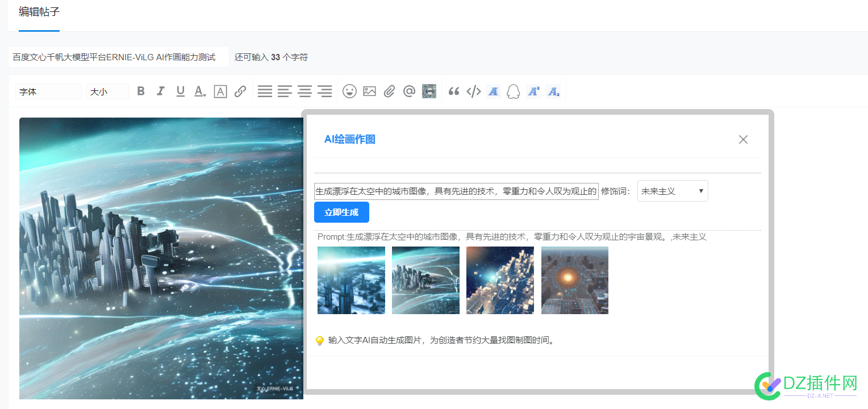Screen dimensions: 868x409
Task: Click the 立即生成 button
Action: click(x=341, y=212)
